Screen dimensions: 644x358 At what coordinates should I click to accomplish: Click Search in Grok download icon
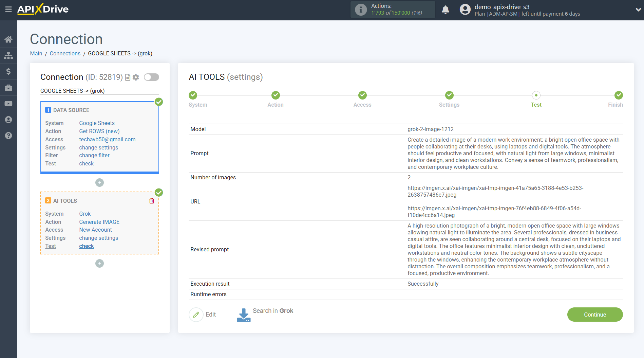point(244,315)
